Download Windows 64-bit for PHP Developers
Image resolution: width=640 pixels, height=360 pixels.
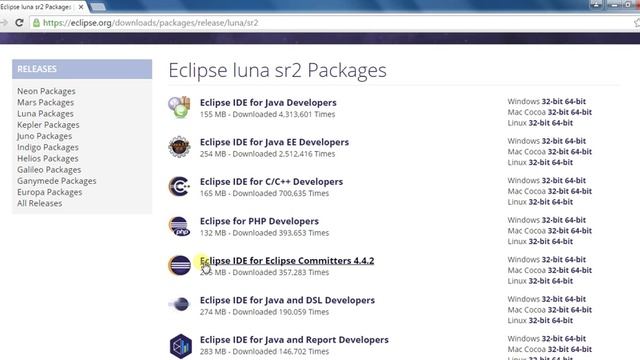[575, 220]
